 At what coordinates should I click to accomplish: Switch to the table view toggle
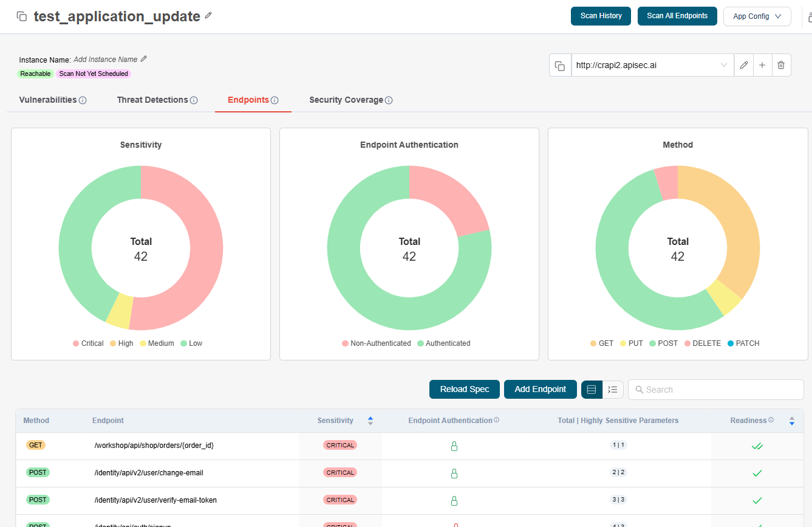(592, 390)
